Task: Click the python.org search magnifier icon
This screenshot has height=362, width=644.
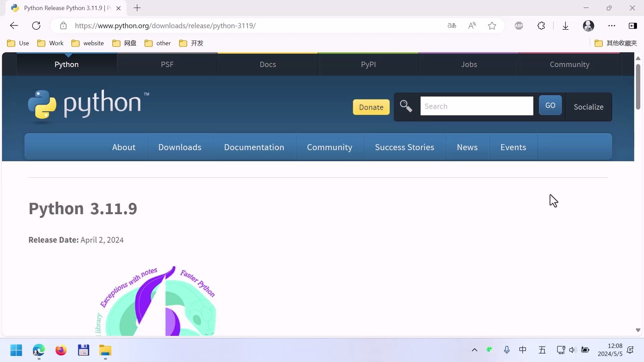Action: tap(406, 106)
